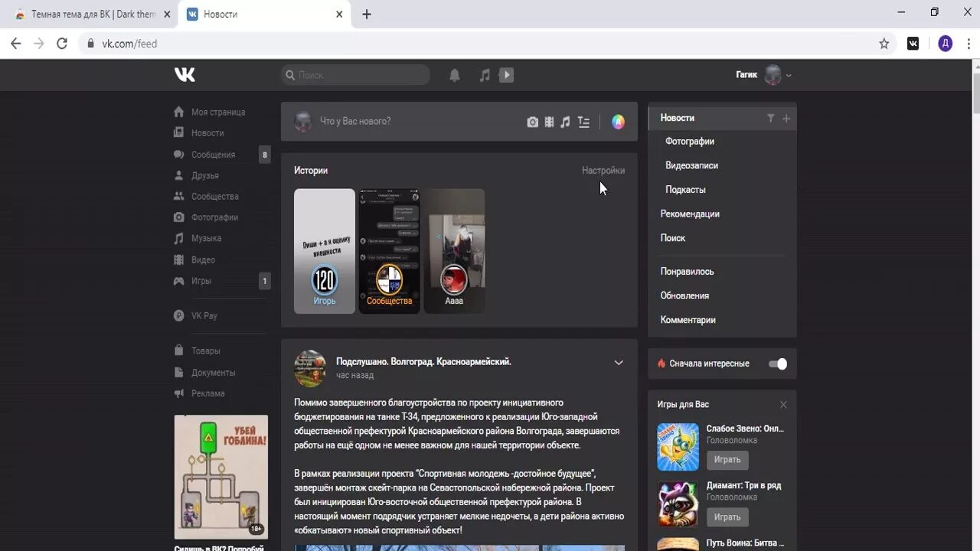This screenshot has width=980, height=551.
Task: Expand the Гагик profile dropdown menu
Action: tap(789, 75)
